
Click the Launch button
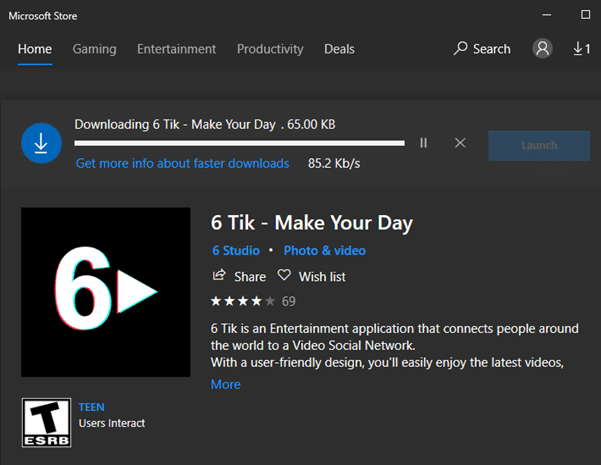(539, 145)
